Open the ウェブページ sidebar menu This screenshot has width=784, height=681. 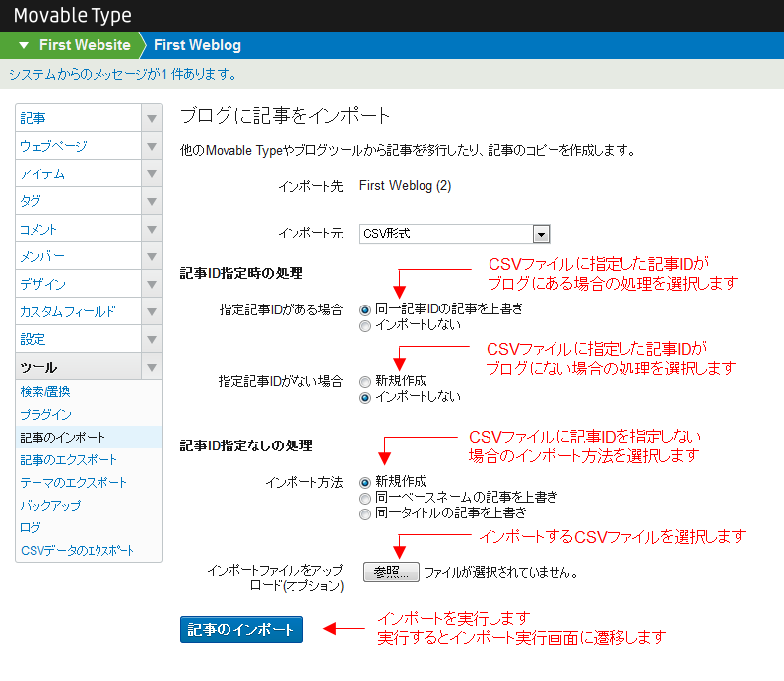79,146
